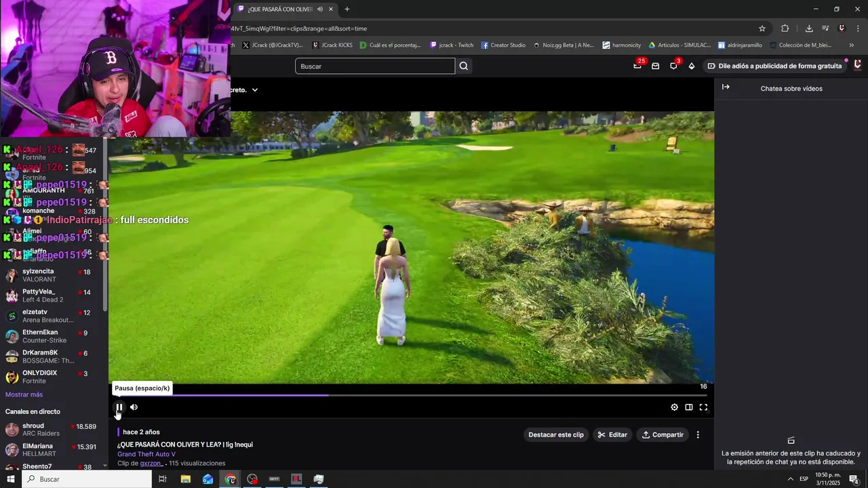Pause the clip playback
Viewport: 868px width, 488px height.
click(119, 407)
